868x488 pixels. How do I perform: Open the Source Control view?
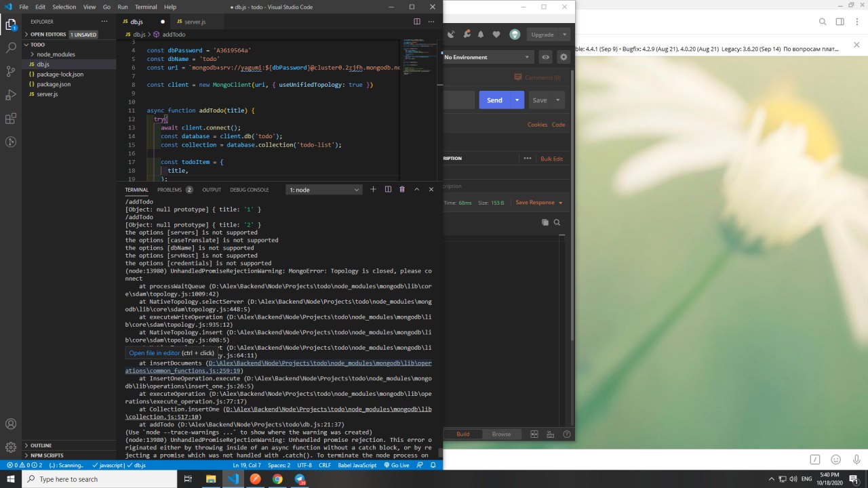(x=11, y=71)
